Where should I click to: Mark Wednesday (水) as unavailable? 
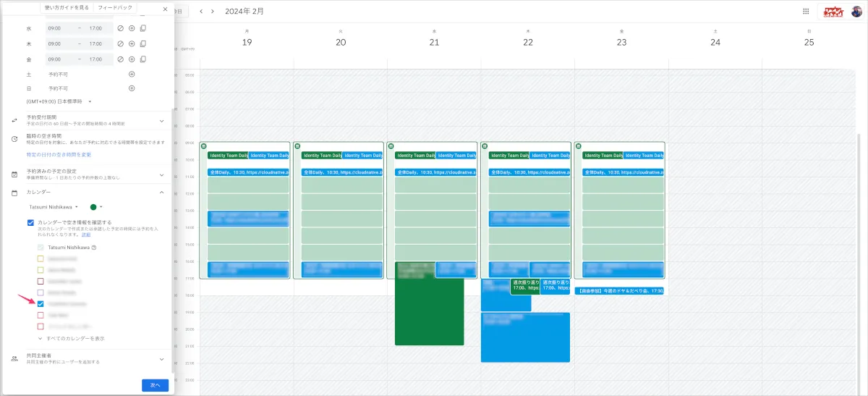click(121, 28)
